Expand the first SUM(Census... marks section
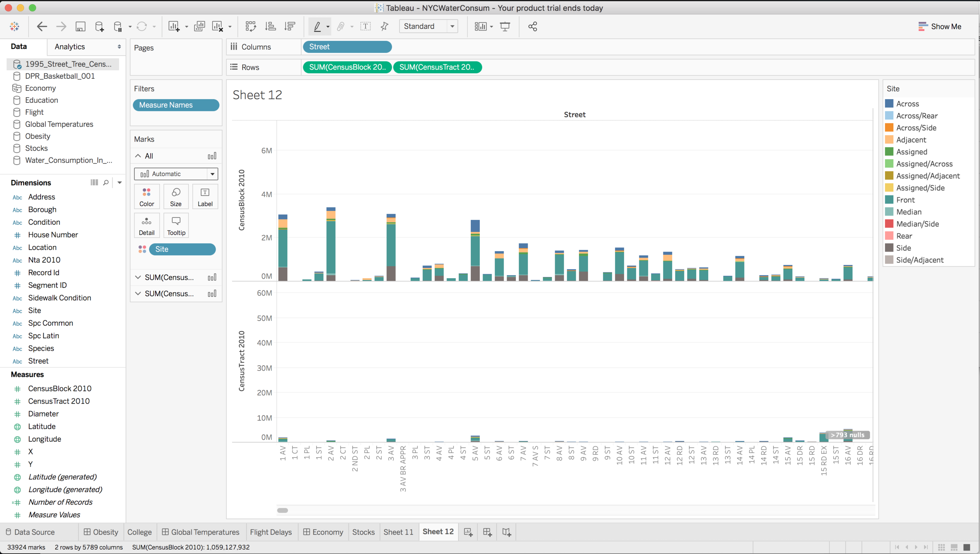 (x=138, y=277)
